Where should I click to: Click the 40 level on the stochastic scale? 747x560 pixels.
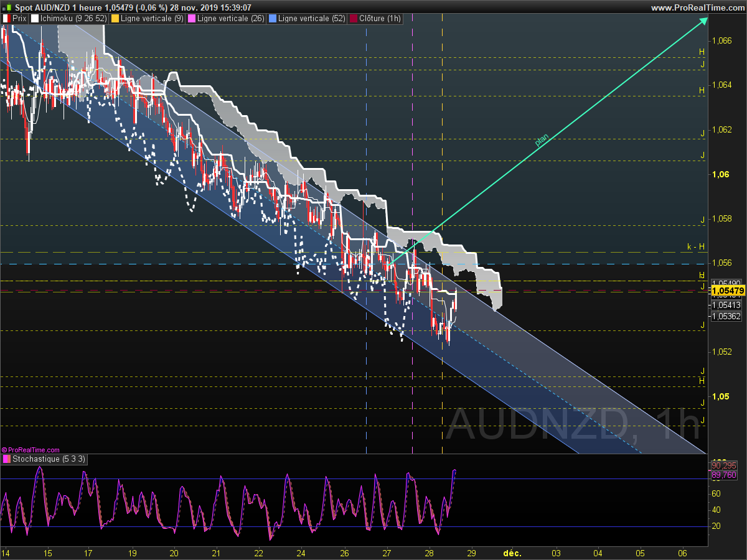point(716,510)
